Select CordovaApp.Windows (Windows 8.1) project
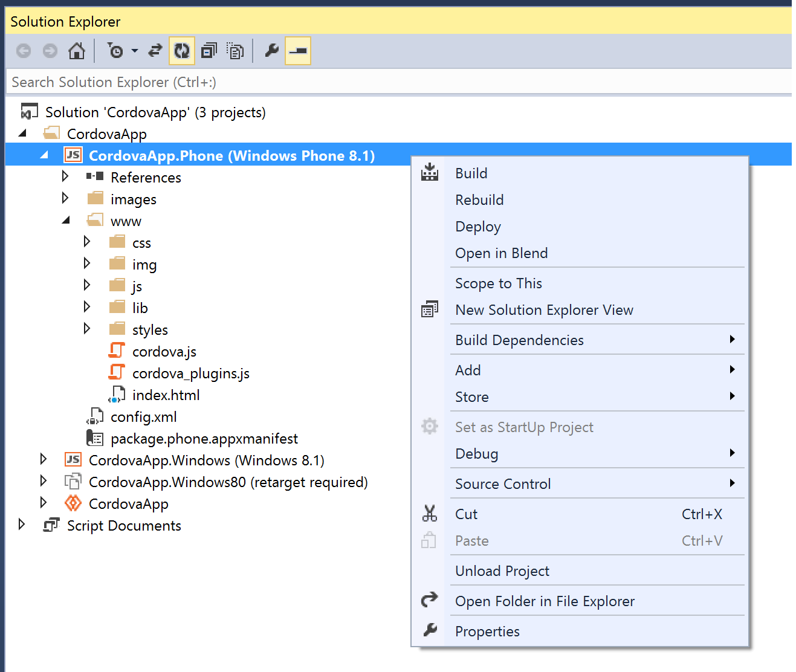This screenshot has height=672, width=796. (x=207, y=460)
